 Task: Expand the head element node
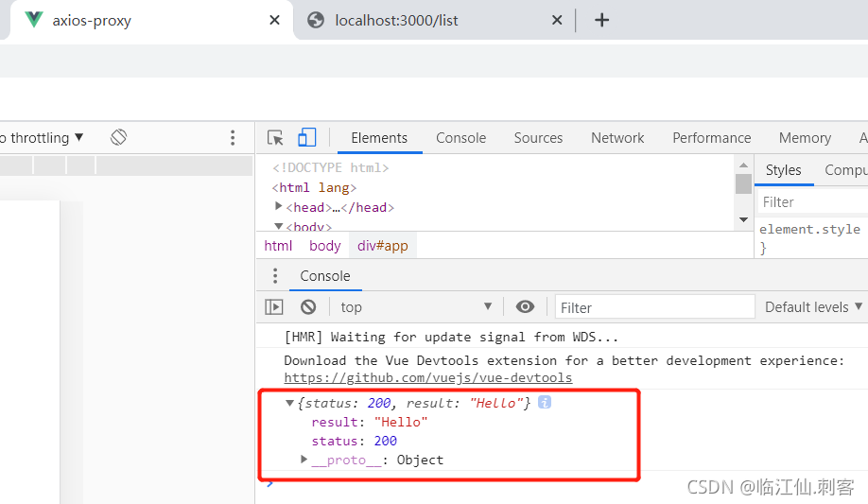(x=278, y=206)
